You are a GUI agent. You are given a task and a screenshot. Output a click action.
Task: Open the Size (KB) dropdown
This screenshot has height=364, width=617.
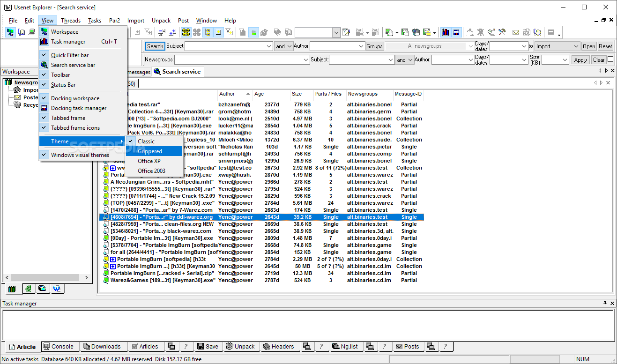[565, 60]
